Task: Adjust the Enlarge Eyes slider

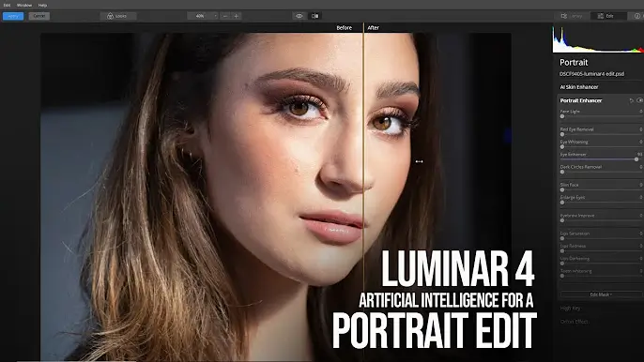Action: tap(602, 203)
